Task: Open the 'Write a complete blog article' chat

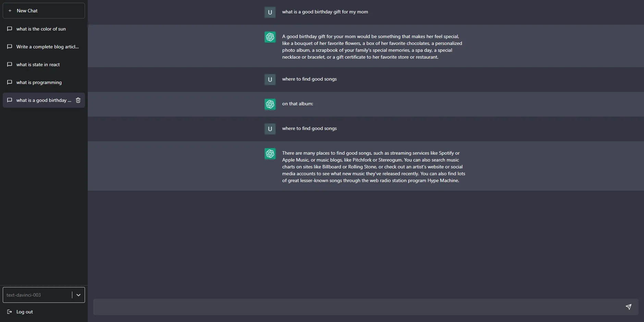Action: tap(47, 47)
